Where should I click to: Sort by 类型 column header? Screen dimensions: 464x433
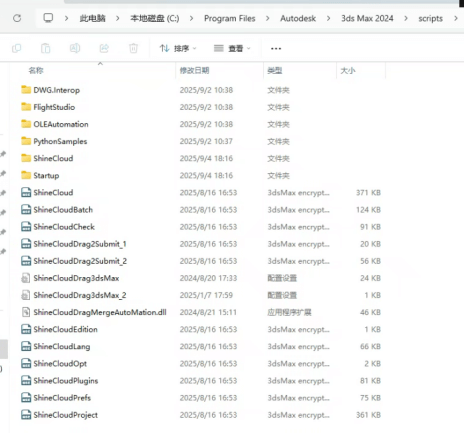tap(275, 70)
